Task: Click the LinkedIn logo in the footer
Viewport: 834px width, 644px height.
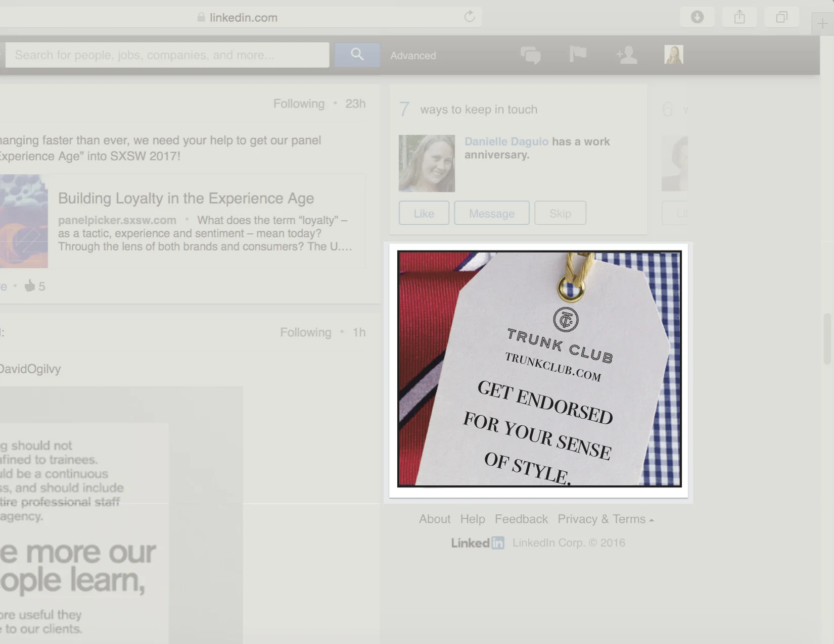Action: (x=478, y=542)
